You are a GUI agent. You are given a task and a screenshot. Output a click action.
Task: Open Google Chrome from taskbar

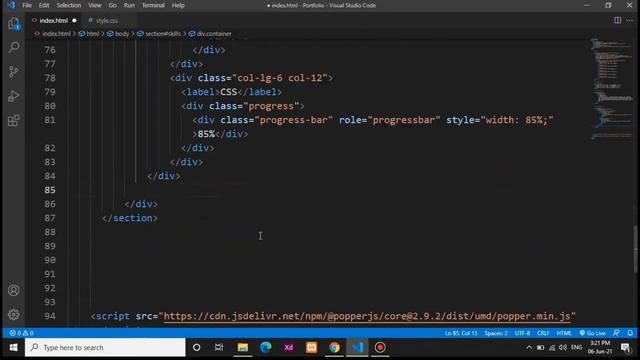[x=334, y=347]
